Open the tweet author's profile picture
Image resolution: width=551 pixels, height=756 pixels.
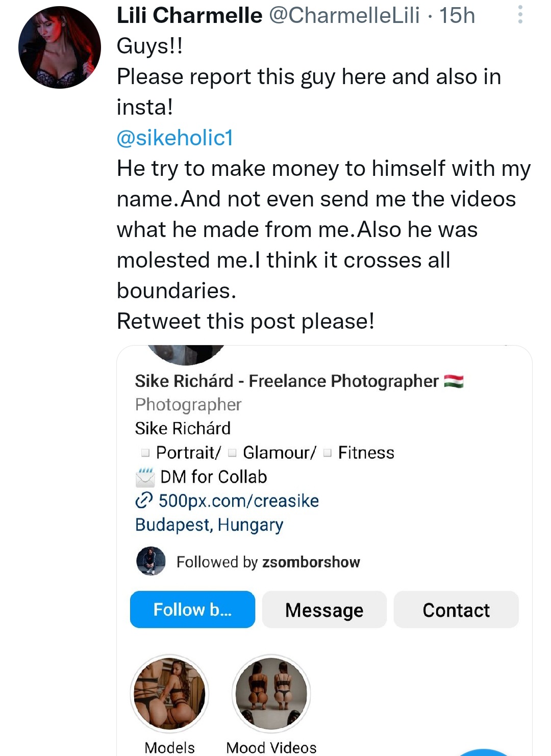(59, 47)
